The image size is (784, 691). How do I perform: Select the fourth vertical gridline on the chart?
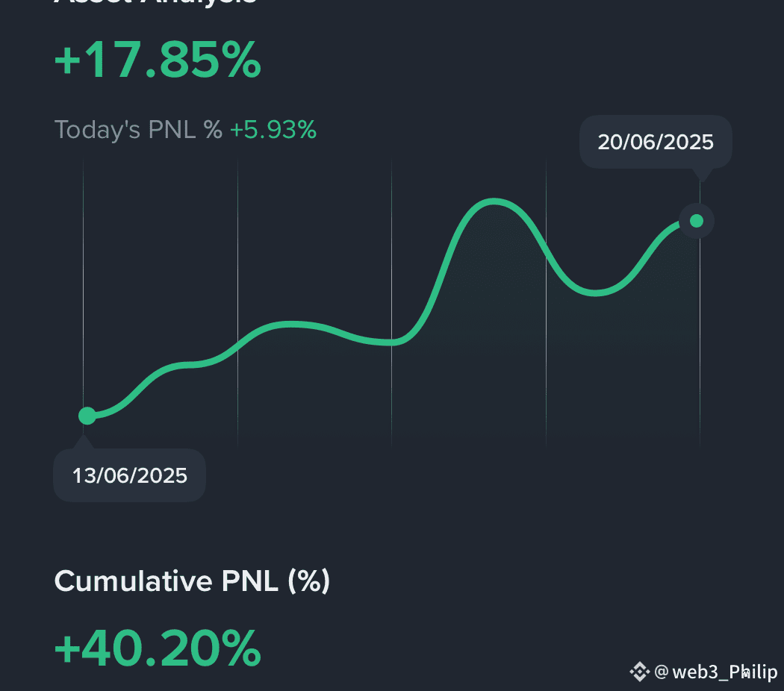pyautogui.click(x=546, y=302)
